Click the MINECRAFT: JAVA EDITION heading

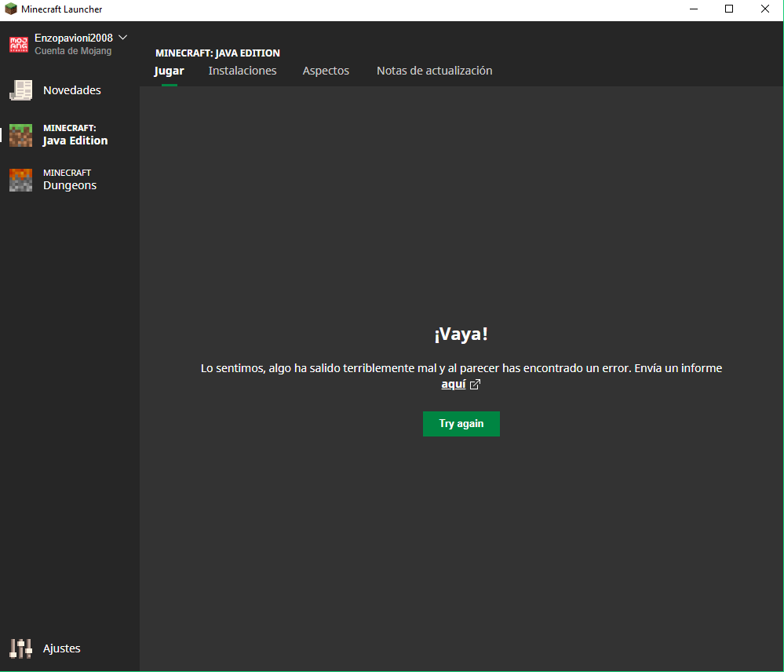pos(217,53)
